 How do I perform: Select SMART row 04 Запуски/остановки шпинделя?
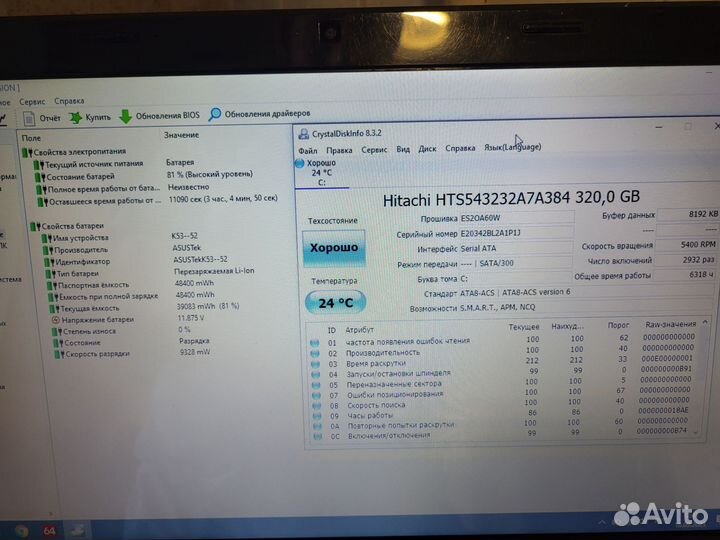click(x=503, y=372)
